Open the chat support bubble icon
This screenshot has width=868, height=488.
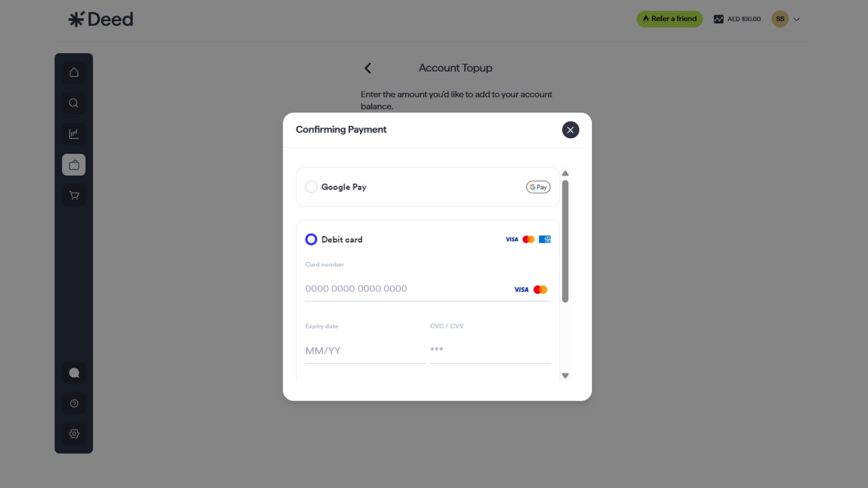(x=74, y=373)
